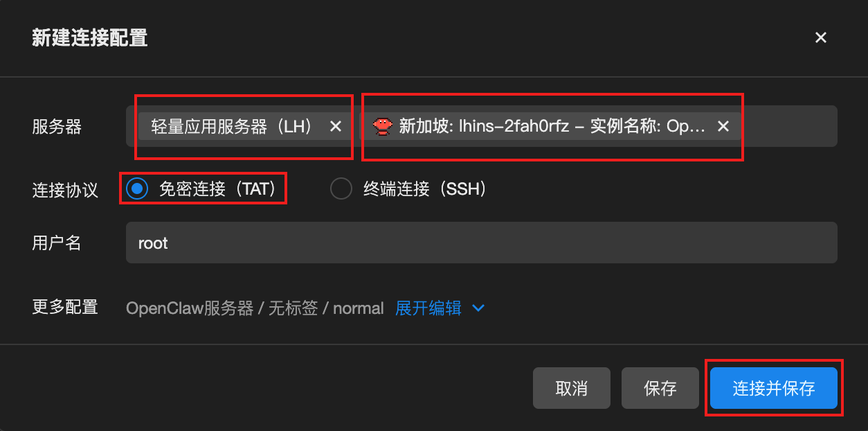Click the OpenClaw服务器 / 无标签 / normal summary
The image size is (868, 431).
[x=255, y=308]
